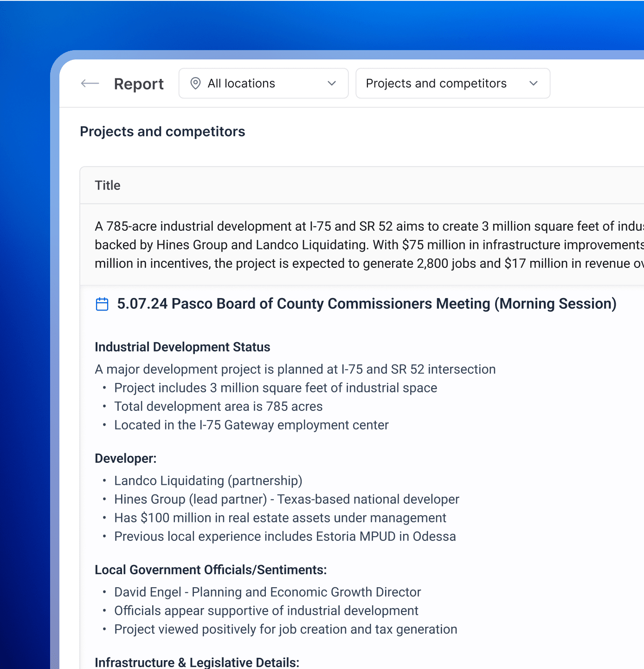This screenshot has height=669, width=644.
Task: Open the 5.07.24 Pasco Board meeting entry
Action: tap(367, 304)
